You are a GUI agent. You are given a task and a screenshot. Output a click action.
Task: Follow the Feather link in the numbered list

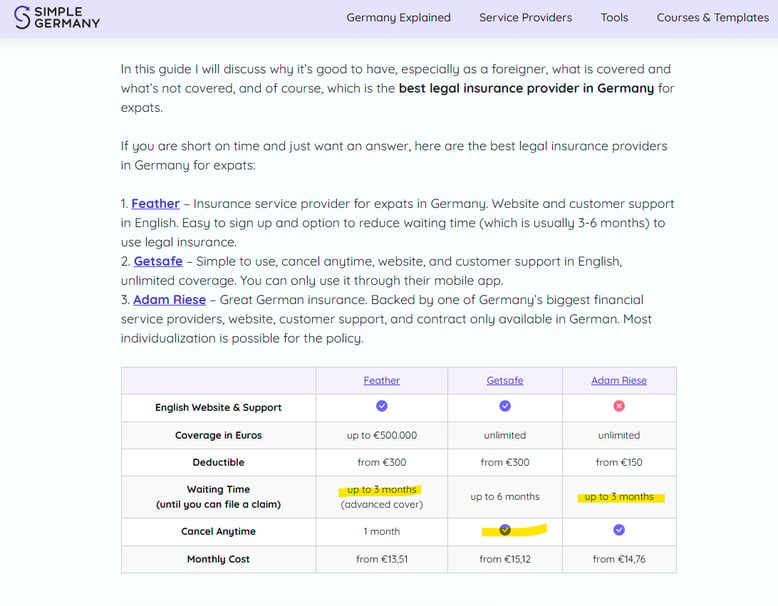pyautogui.click(x=155, y=203)
